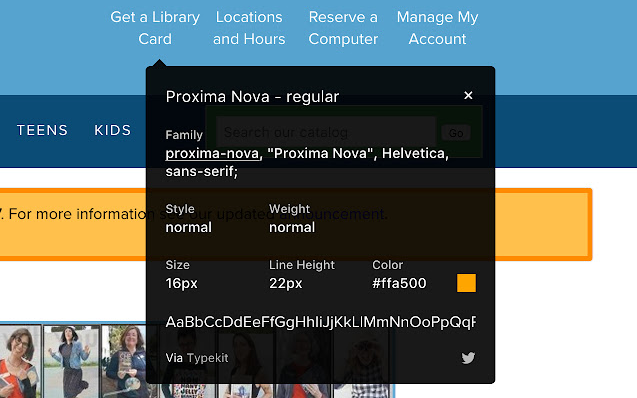Open Reserve a Computer page
The width and height of the screenshot is (637, 398).
343,28
